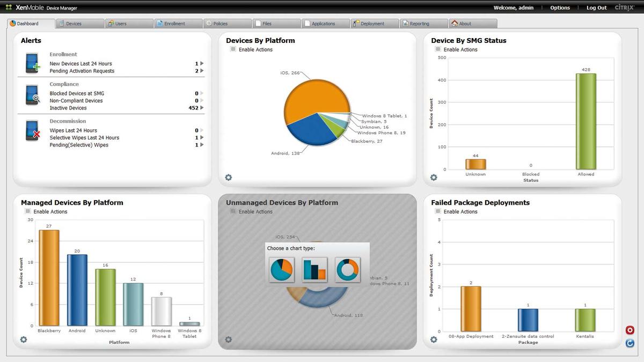The width and height of the screenshot is (644, 362).
Task: Expand New Devices Last 24 Hours arrow
Action: pyautogui.click(x=202, y=63)
